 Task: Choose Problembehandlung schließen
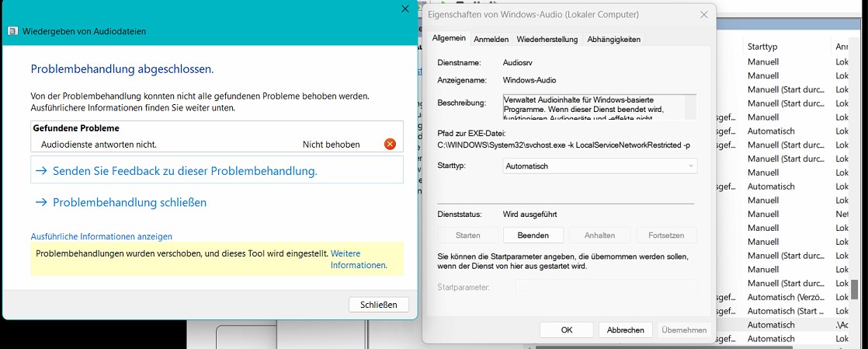point(130,202)
